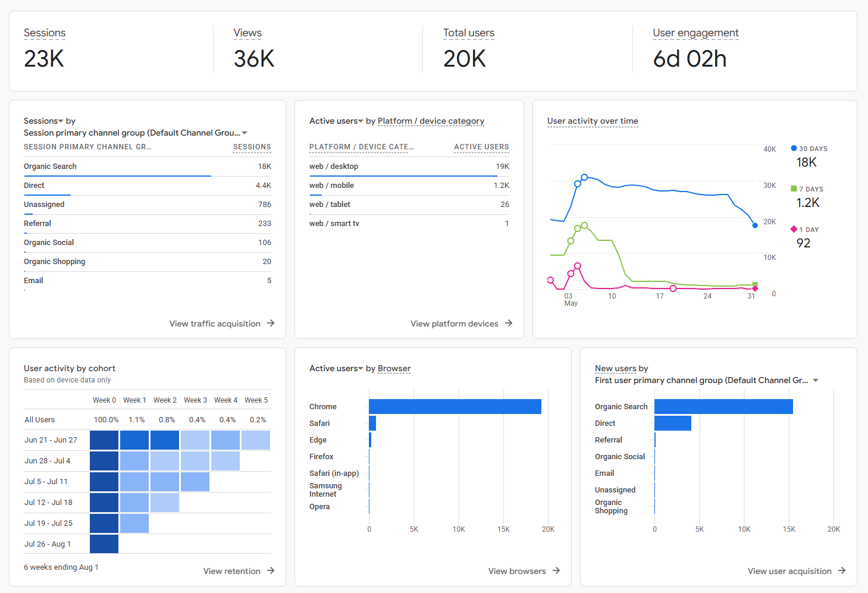Click the Browser dimension link
This screenshot has width=868, height=593.
(x=394, y=368)
